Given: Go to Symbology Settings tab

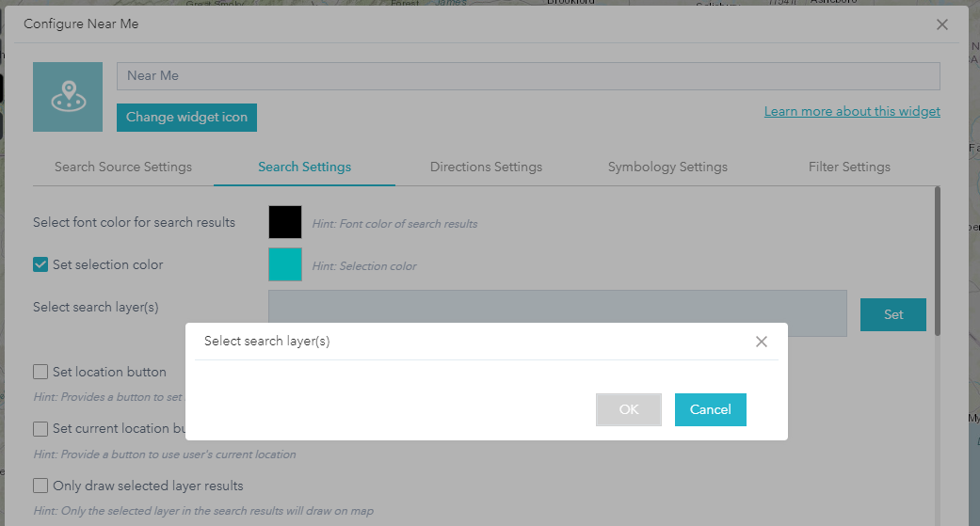Looking at the screenshot, I should (667, 167).
